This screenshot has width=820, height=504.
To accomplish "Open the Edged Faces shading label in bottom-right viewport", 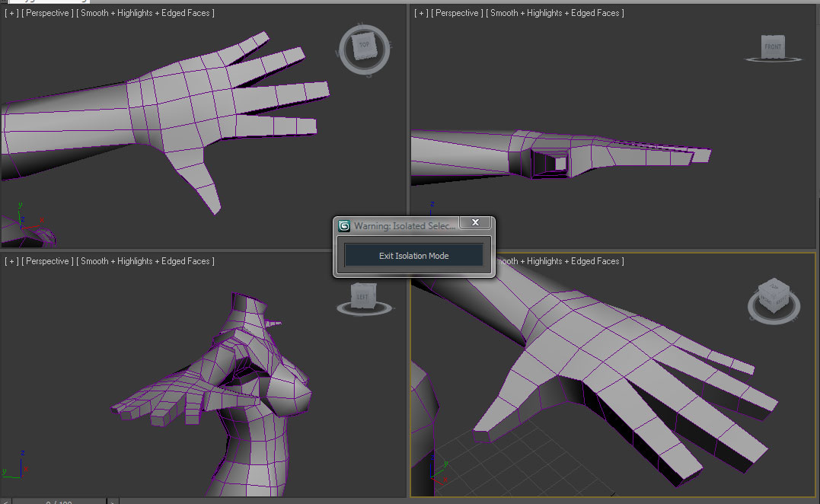I will [x=560, y=261].
